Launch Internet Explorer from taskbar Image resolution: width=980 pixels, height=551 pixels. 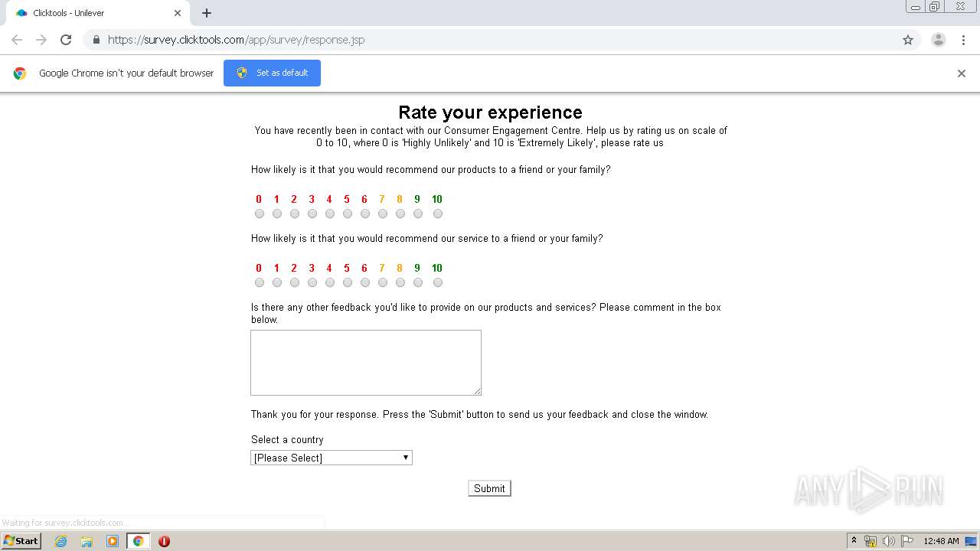click(60, 541)
